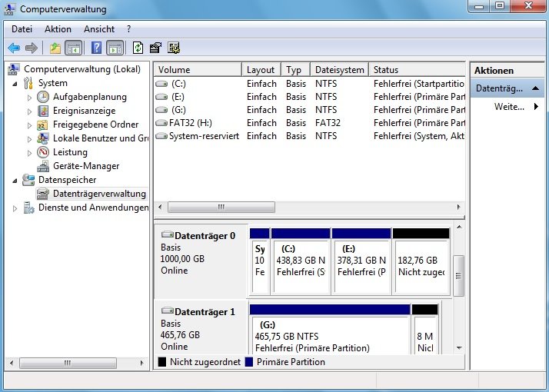This screenshot has width=549, height=392.
Task: Click the Datenträger 1 disk label
Action: [x=205, y=311]
